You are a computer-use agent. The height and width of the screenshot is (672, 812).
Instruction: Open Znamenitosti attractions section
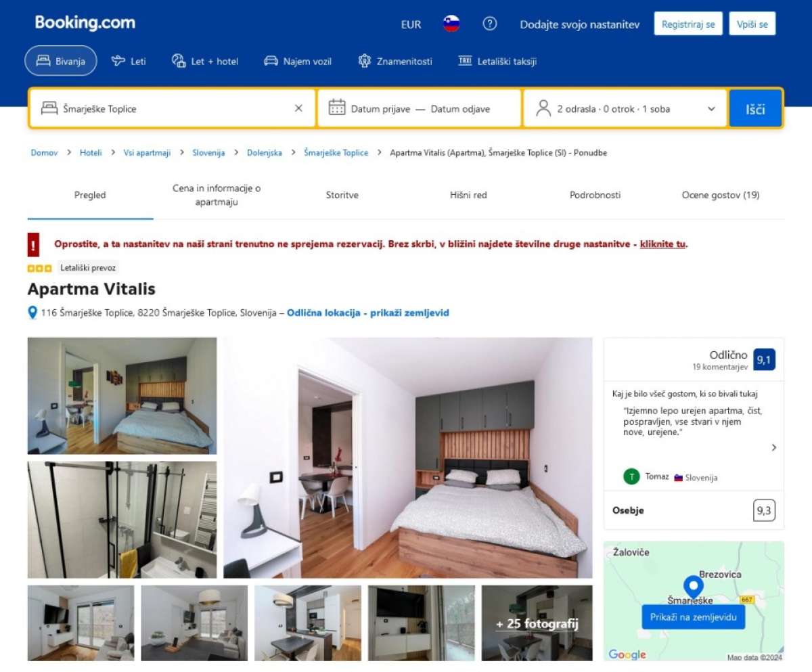click(x=395, y=61)
